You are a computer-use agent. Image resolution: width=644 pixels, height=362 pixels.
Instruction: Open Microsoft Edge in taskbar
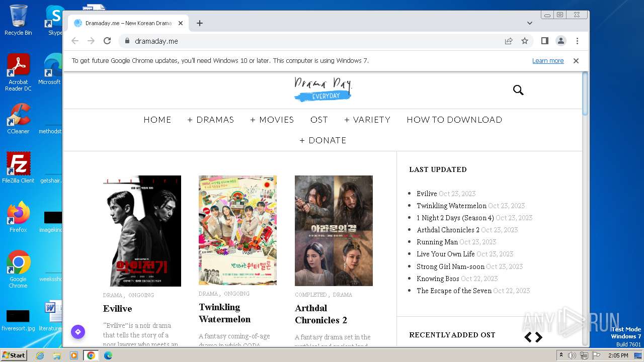click(108, 355)
